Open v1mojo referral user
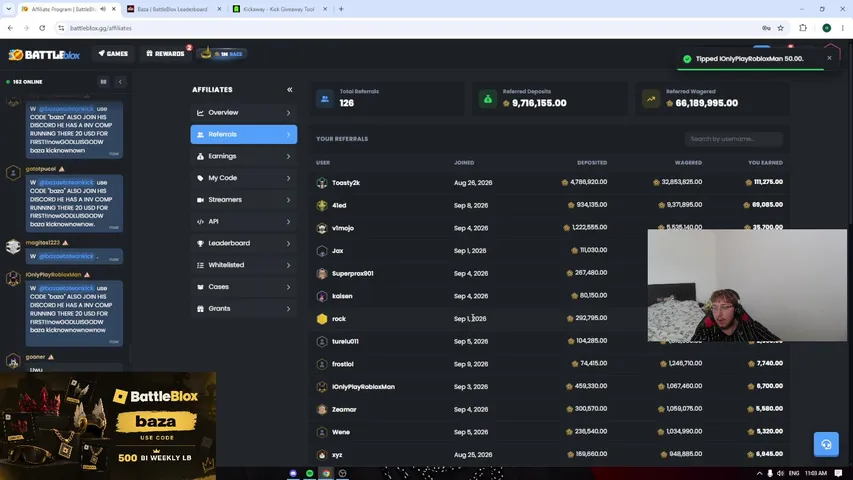Image resolution: width=853 pixels, height=480 pixels. [x=343, y=228]
